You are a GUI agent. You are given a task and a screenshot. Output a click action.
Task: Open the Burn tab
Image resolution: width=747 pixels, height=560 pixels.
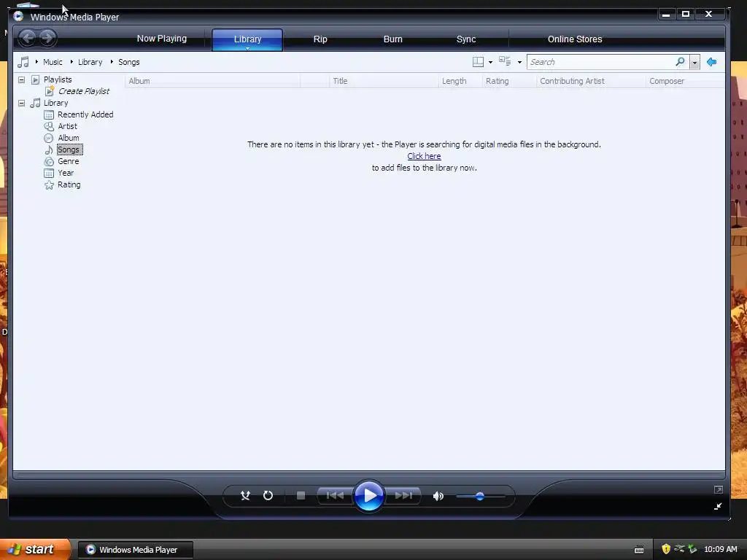(393, 39)
